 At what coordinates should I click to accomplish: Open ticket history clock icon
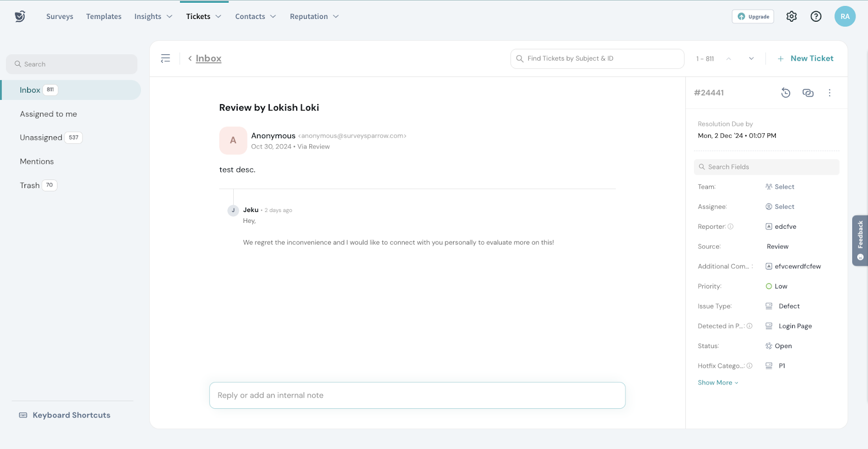tap(786, 93)
